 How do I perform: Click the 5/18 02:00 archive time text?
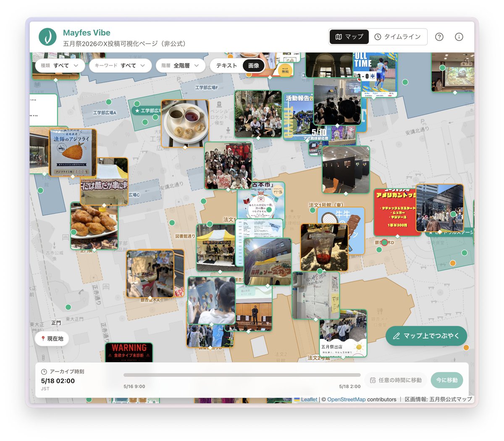58,381
